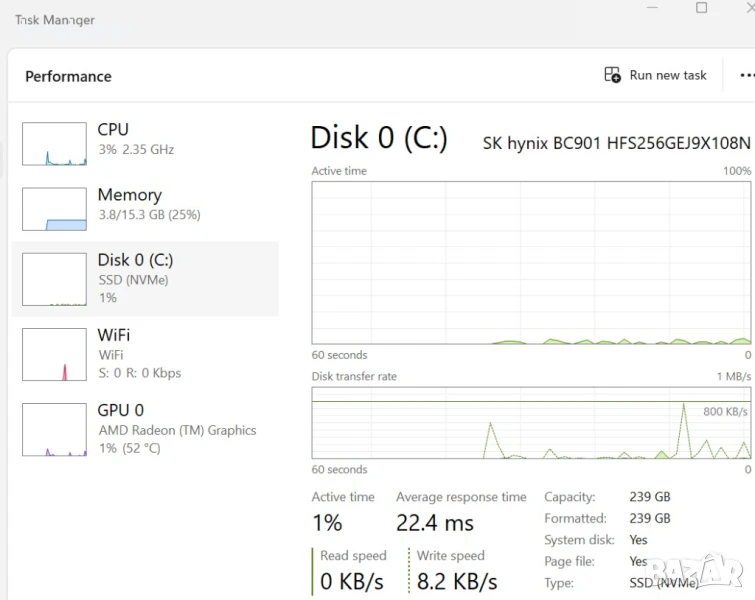
Task: Switch to the WiFi S: 0 R: 0 Kbps entry
Action: tap(139, 354)
